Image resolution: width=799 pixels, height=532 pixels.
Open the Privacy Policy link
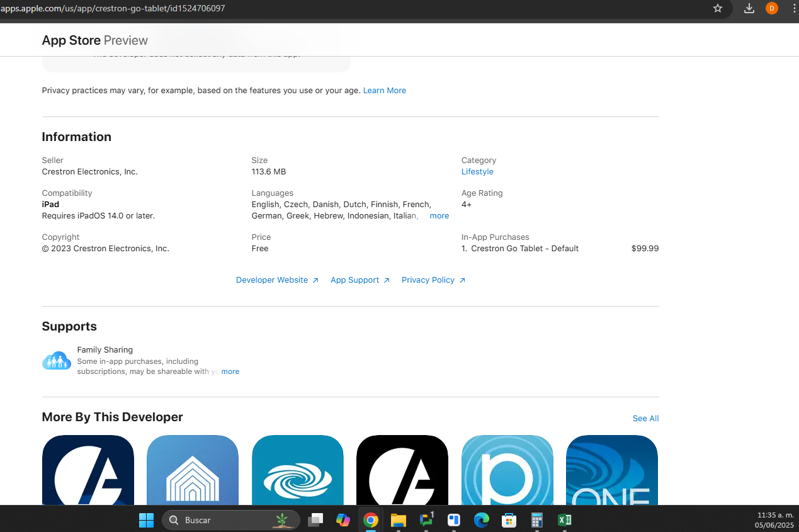click(433, 280)
